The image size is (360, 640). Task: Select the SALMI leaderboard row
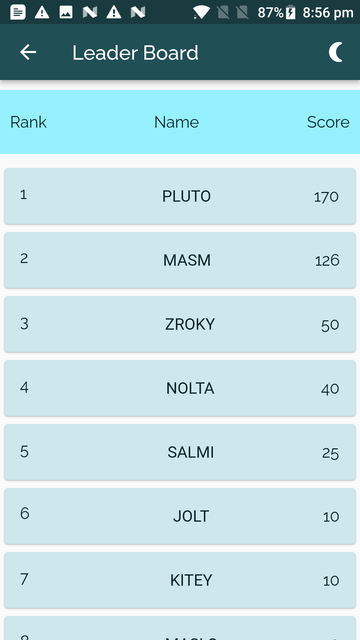coord(180,452)
